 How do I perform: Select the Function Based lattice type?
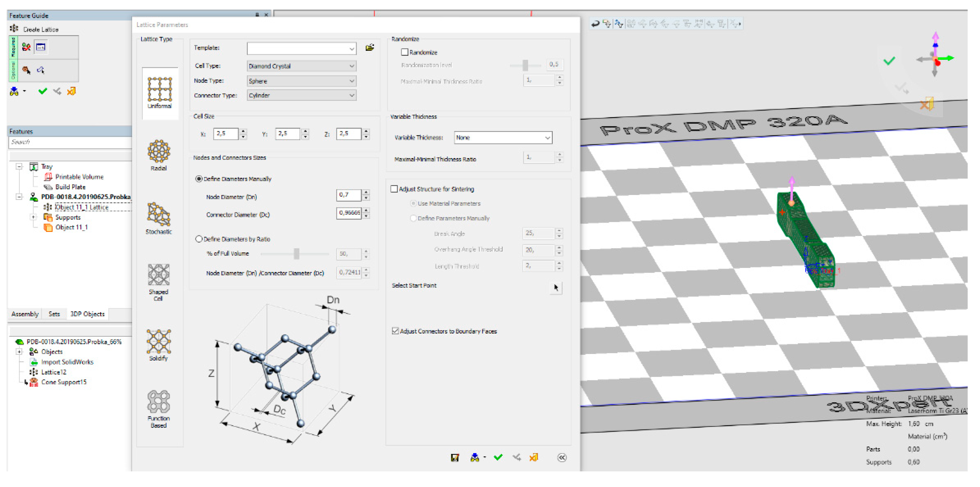(x=159, y=409)
